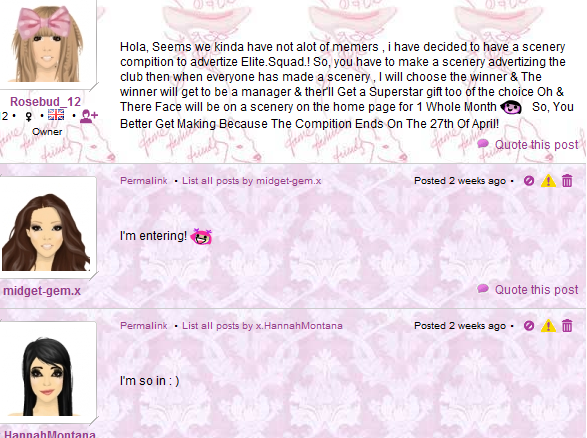
Task: Open Permalink for x.HannahMontana's post
Action: click(144, 326)
